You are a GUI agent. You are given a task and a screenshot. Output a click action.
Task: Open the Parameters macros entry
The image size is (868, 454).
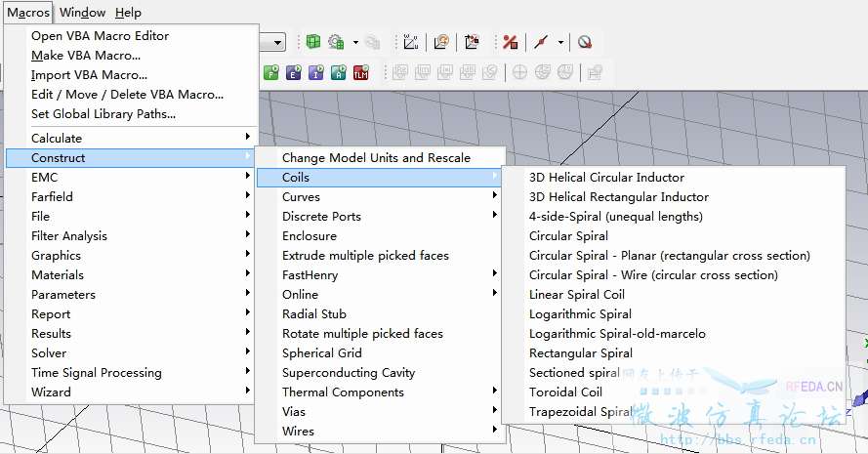click(x=131, y=295)
